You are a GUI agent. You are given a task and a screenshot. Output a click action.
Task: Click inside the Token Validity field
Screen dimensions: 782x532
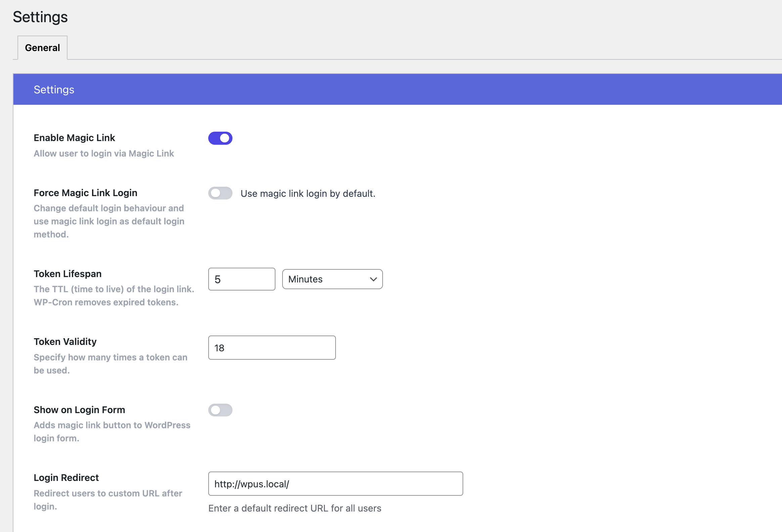coord(271,347)
